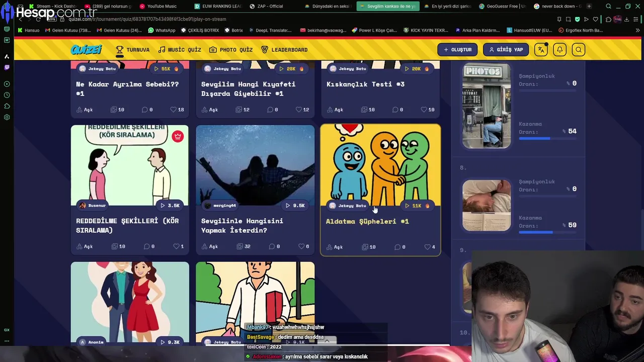The width and height of the screenshot is (644, 362).
Task: Open the LEADERBOARD menu item
Action: click(x=284, y=50)
